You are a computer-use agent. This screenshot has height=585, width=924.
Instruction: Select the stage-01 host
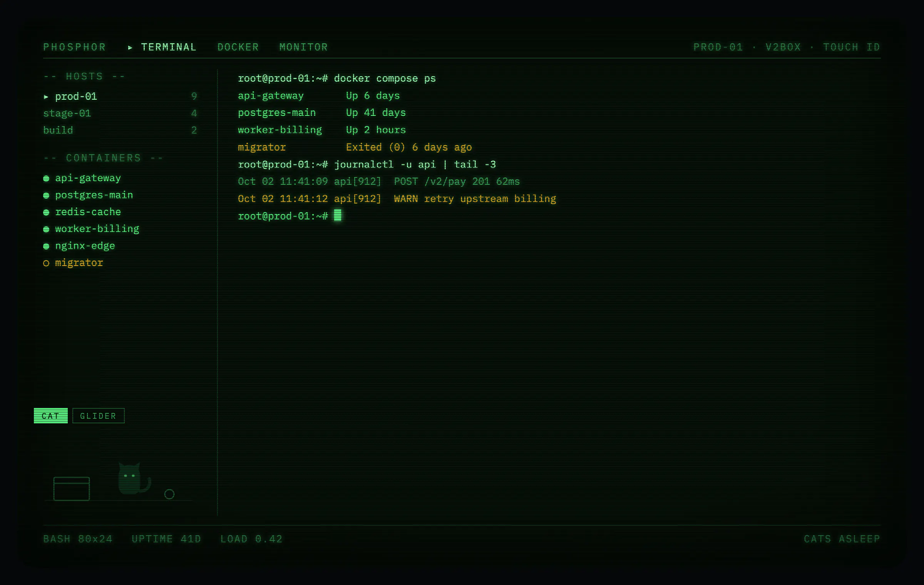120,113
